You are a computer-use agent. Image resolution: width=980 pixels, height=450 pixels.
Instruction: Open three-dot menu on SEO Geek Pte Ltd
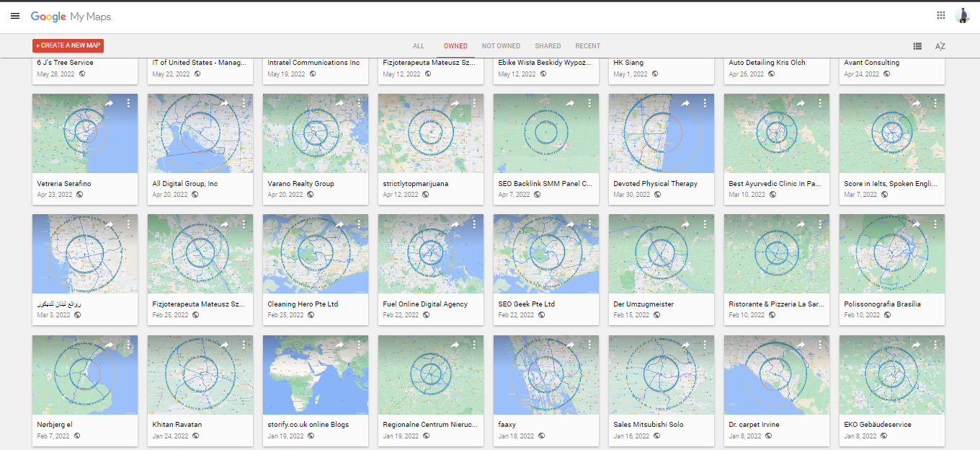pyautogui.click(x=589, y=224)
